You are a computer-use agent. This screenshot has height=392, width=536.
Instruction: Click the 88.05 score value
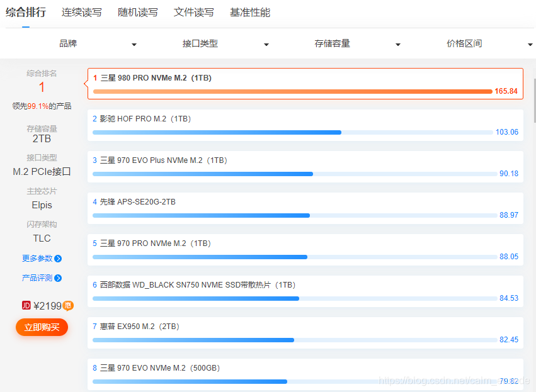[x=509, y=257]
